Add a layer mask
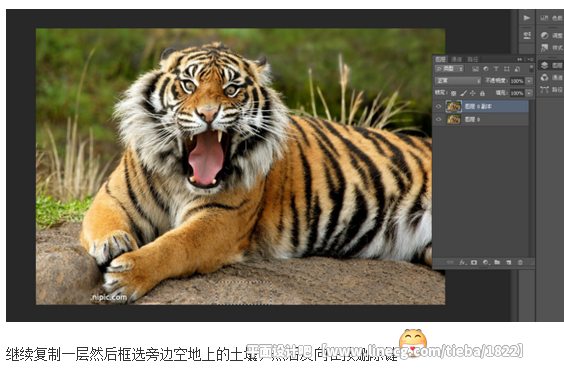The image size is (564, 370). pyautogui.click(x=474, y=262)
